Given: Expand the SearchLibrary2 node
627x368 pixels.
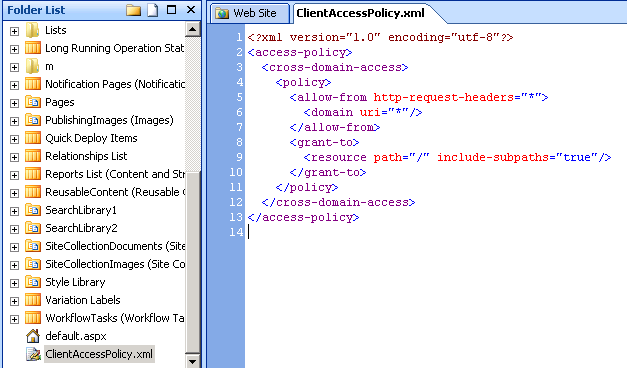Looking at the screenshot, I should [14, 229].
